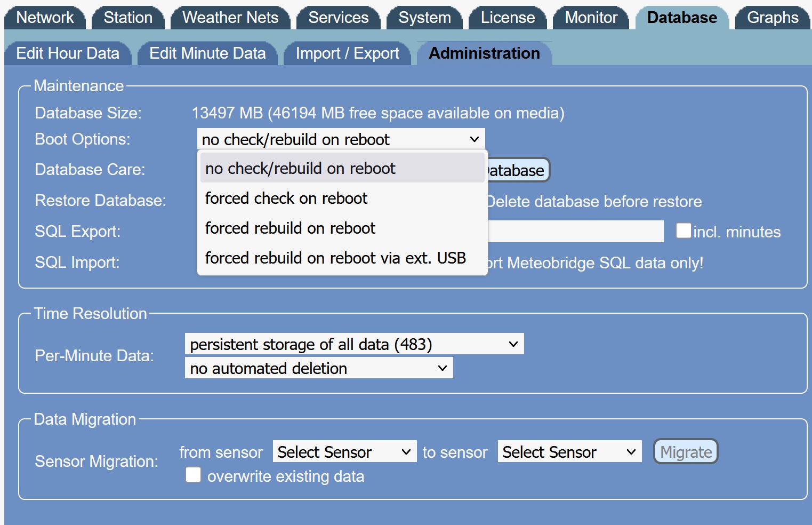Enable overwrite existing data for migration
The width and height of the screenshot is (812, 525).
pyautogui.click(x=192, y=474)
